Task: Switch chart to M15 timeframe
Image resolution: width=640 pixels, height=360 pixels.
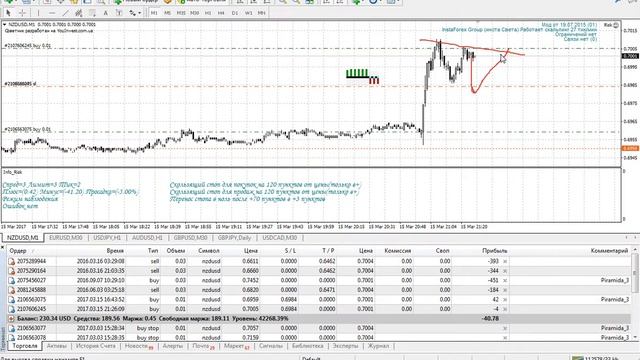Action: 181,13
